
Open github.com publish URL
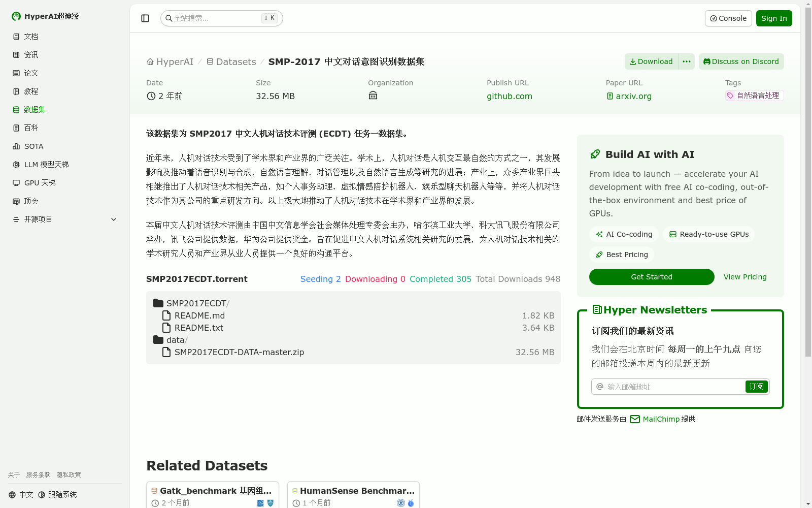click(x=510, y=96)
